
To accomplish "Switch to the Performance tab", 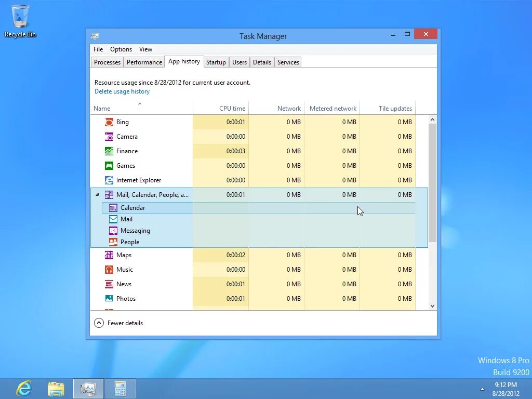I will pos(144,62).
